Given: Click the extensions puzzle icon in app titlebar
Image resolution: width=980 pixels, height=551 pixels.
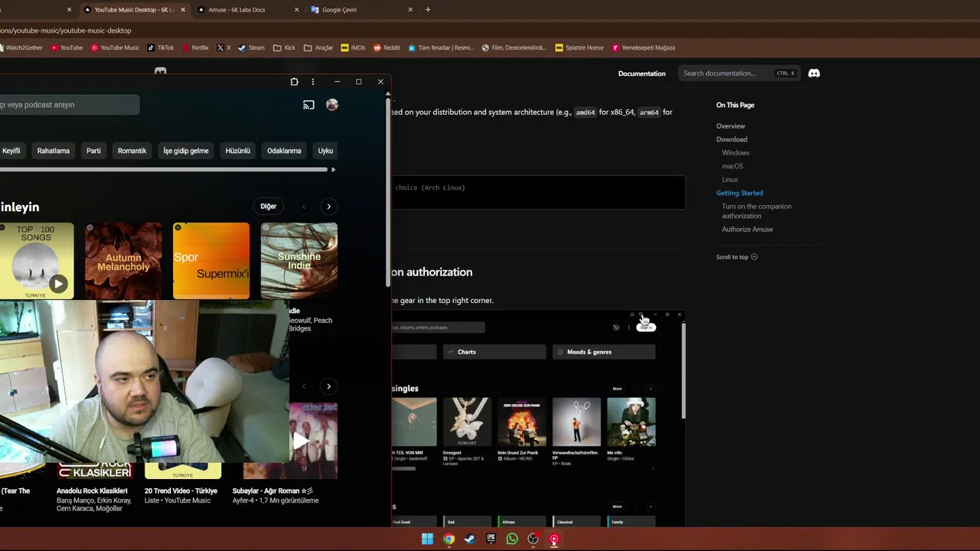Looking at the screenshot, I should [x=294, y=82].
